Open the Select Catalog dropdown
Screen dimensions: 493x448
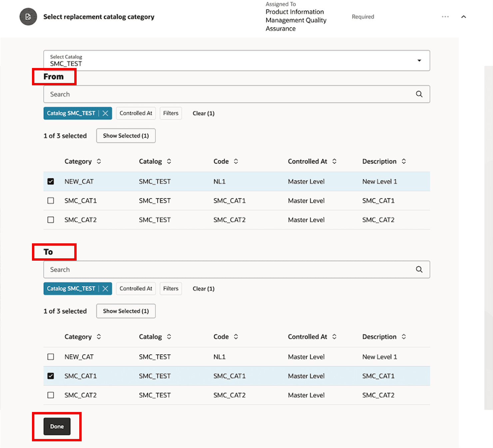(x=419, y=61)
